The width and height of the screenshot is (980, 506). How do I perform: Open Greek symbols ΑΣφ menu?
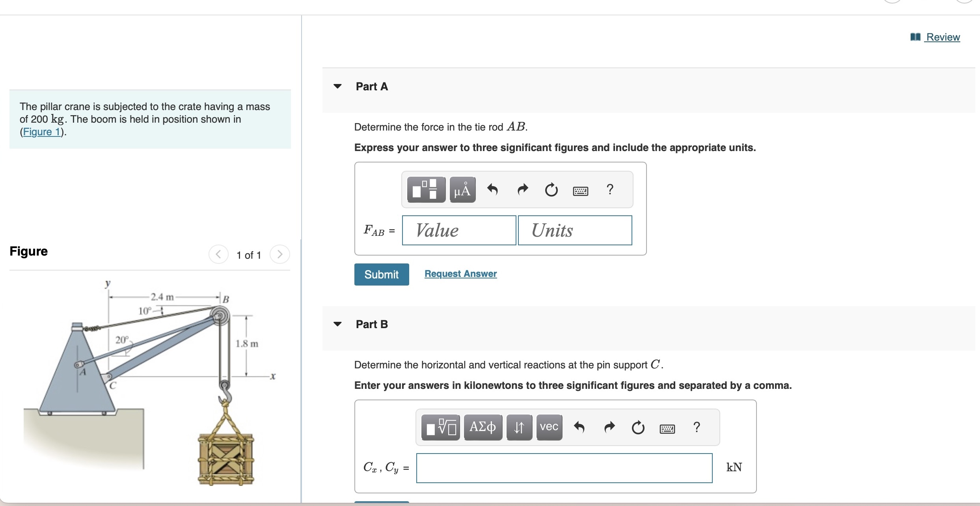click(x=483, y=428)
